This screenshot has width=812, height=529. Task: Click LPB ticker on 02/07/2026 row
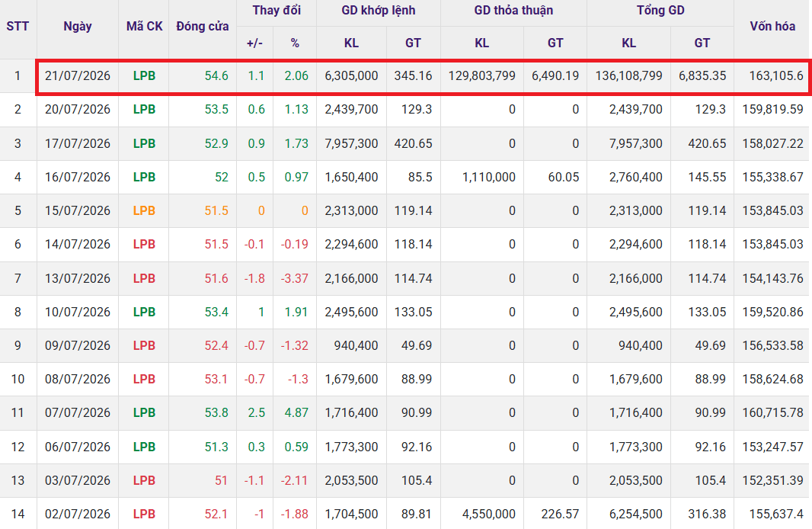[144, 514]
